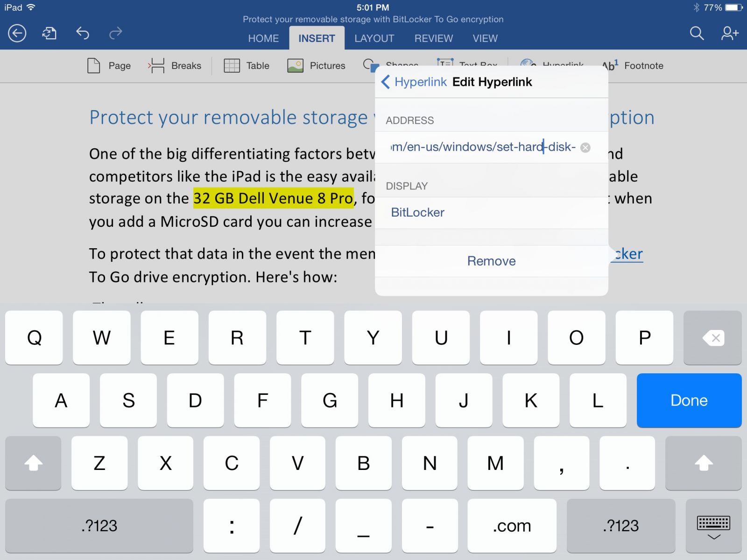Open the search magnifier icon
This screenshot has width=747, height=560.
pos(697,33)
